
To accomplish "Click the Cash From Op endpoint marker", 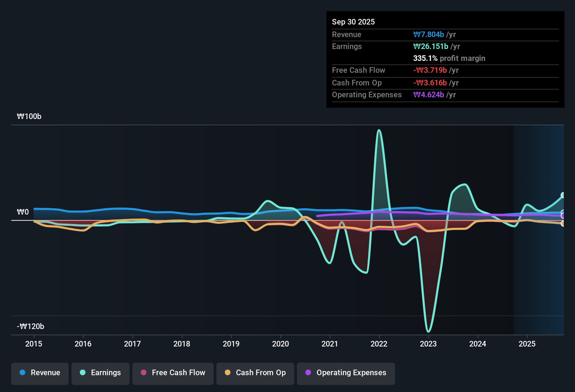I will [563, 224].
